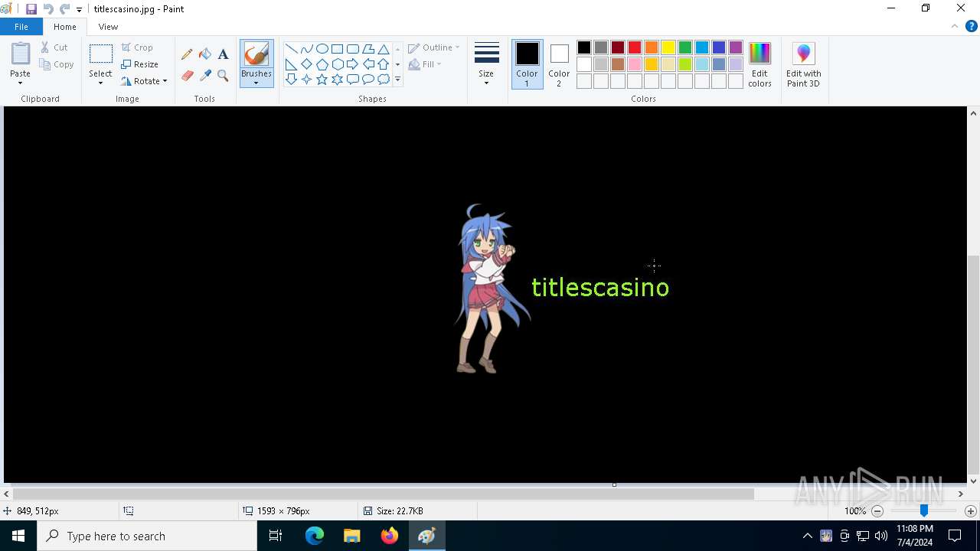Open the line Size dropdown

pyautogui.click(x=486, y=64)
